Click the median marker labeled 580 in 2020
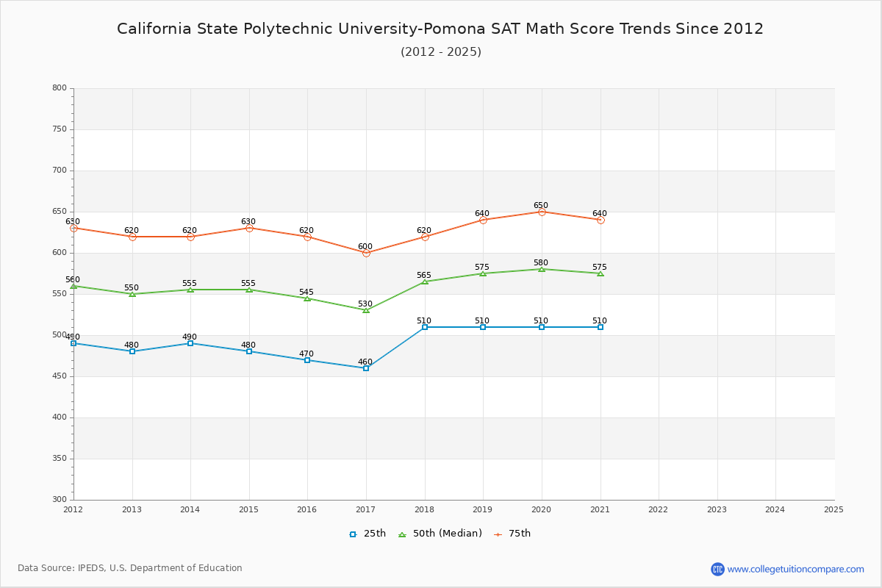The image size is (882, 588). click(x=542, y=269)
